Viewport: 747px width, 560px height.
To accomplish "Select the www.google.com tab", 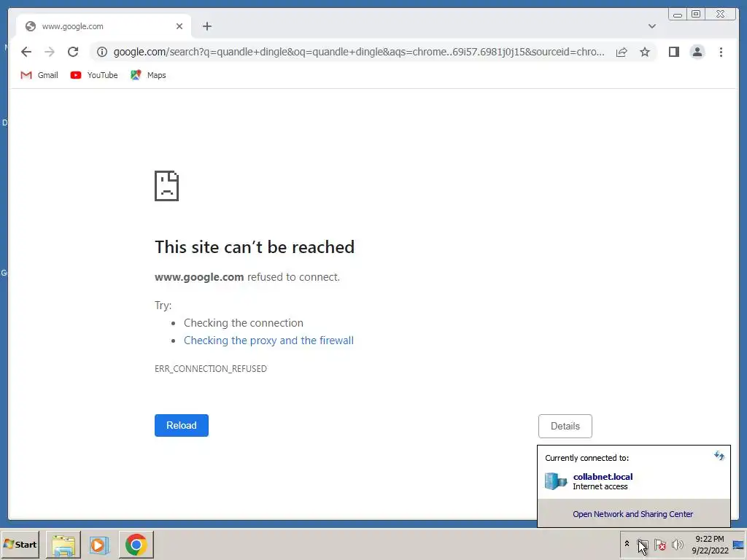I will [x=104, y=26].
